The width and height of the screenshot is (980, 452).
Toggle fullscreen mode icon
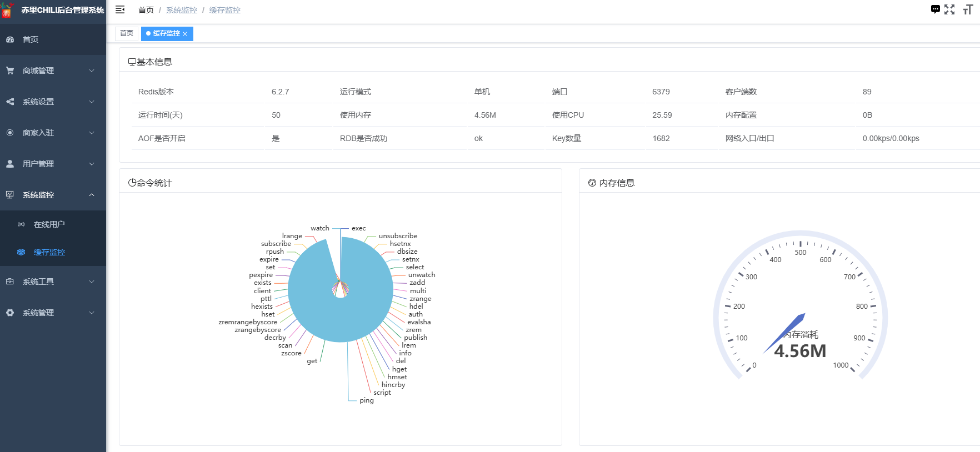point(949,9)
